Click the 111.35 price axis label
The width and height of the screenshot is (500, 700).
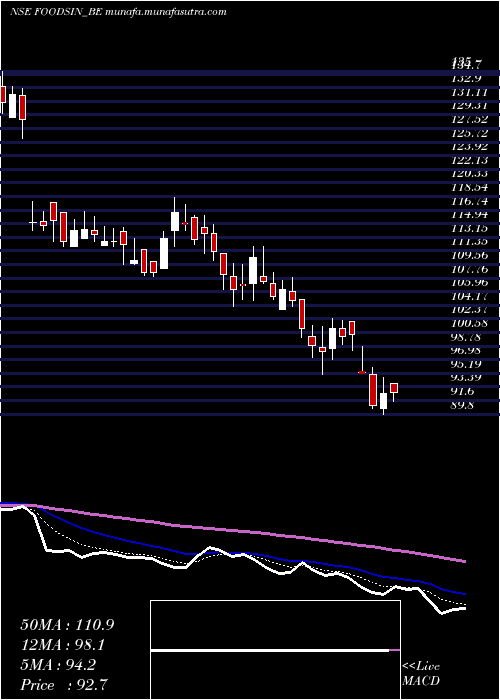470,242
